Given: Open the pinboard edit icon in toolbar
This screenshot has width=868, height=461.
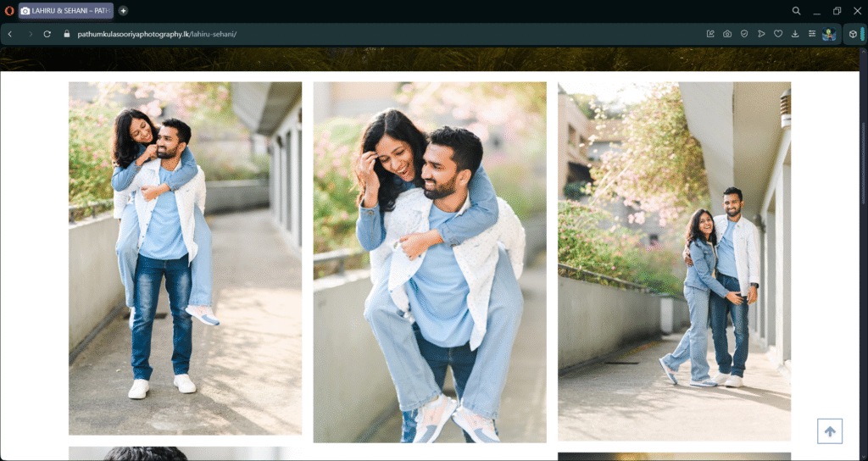Looking at the screenshot, I should [x=710, y=34].
